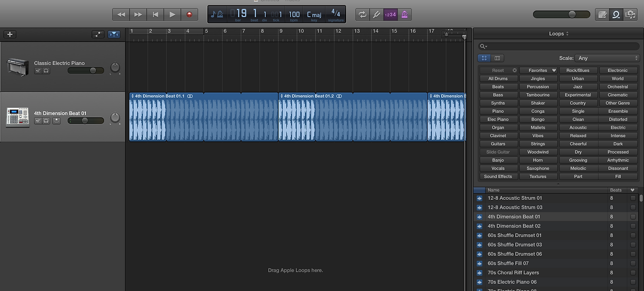Mute the 4th Dimension Beat 01 track
The width and height of the screenshot is (644, 291).
pos(38,121)
